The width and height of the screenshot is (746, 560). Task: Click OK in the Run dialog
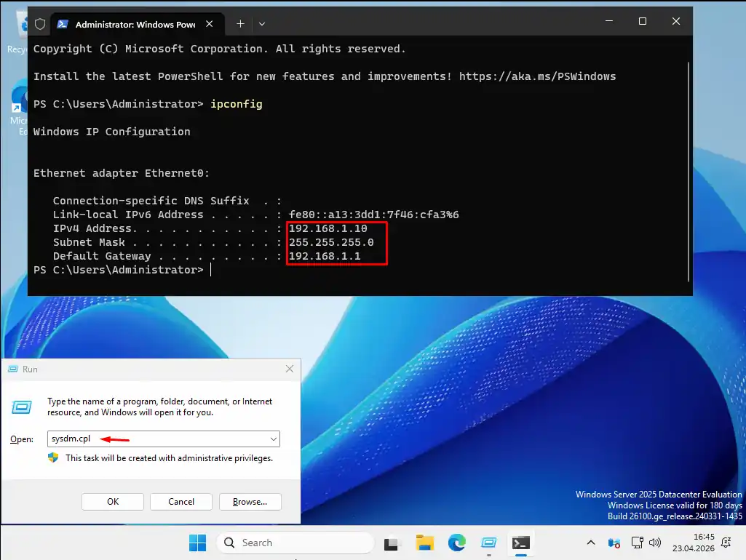point(113,502)
